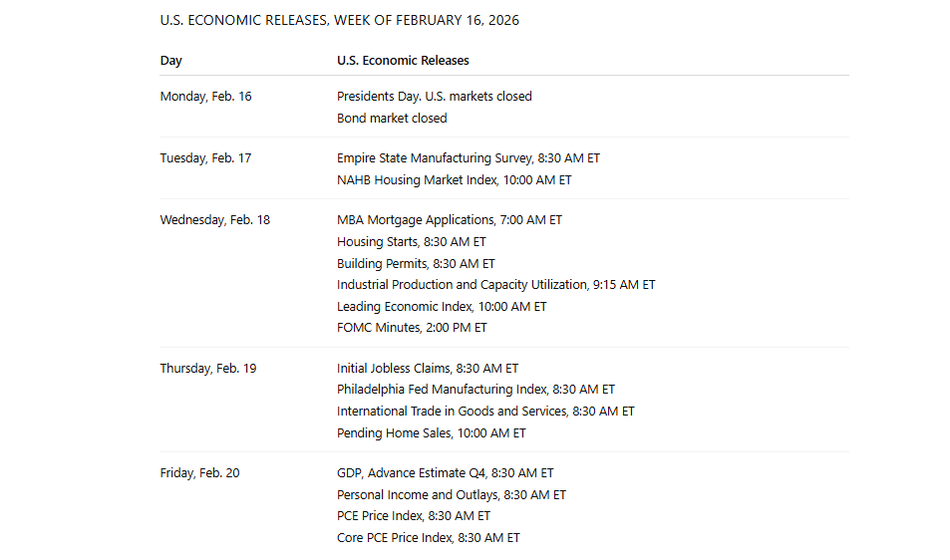Screen dimensions: 950x560
Task: Select the 'Wednesday, Feb. 18' day cell
Action: tap(214, 220)
